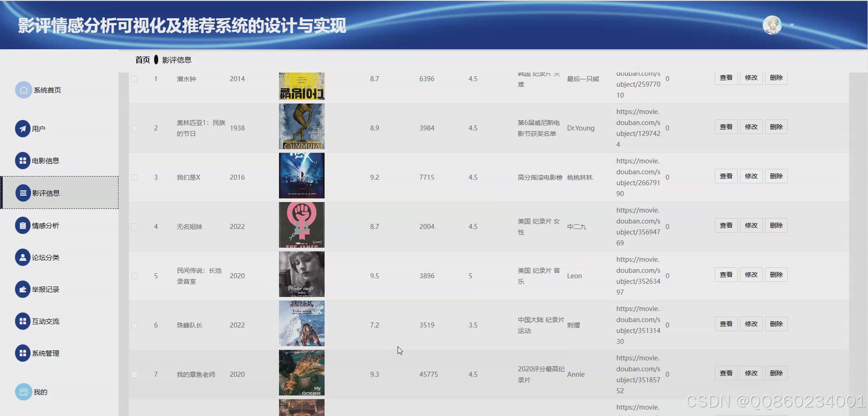
Task: Click 删除 button for 我们是X
Action: pyautogui.click(x=776, y=176)
